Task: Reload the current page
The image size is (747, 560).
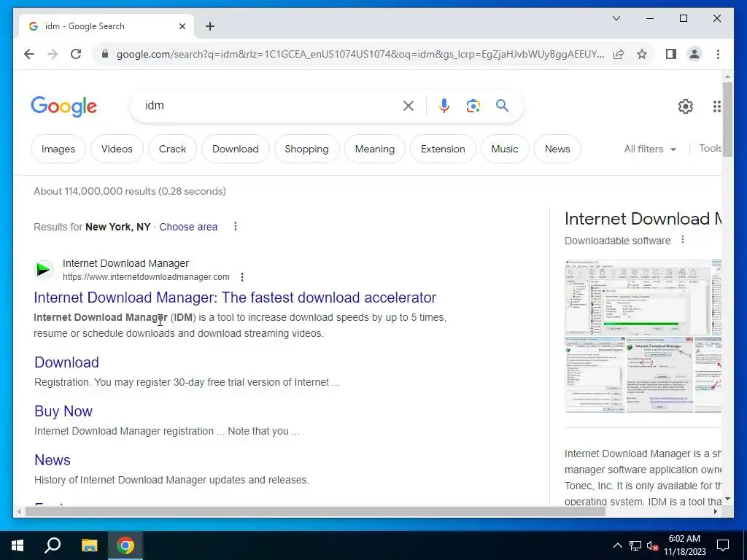Action: pos(76,54)
